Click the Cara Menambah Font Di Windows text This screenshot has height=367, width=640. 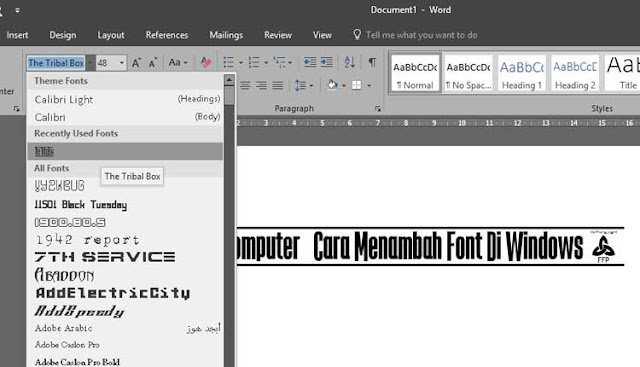pos(448,246)
